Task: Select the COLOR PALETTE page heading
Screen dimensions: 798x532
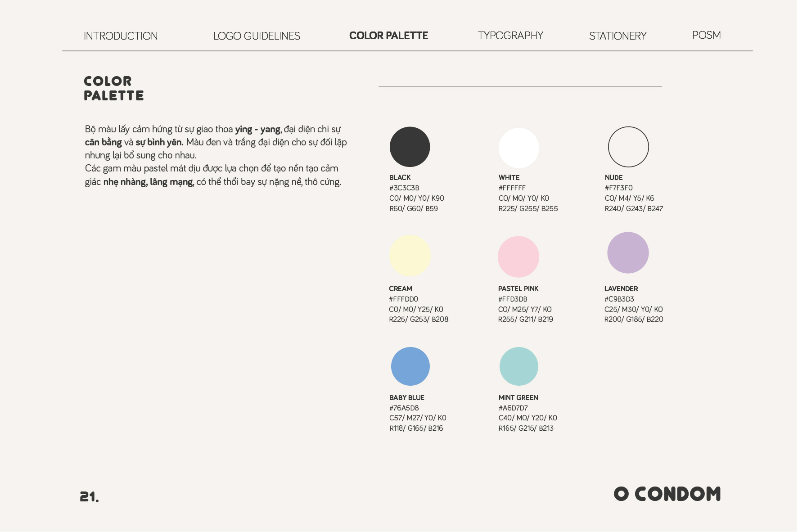Action: [113, 88]
